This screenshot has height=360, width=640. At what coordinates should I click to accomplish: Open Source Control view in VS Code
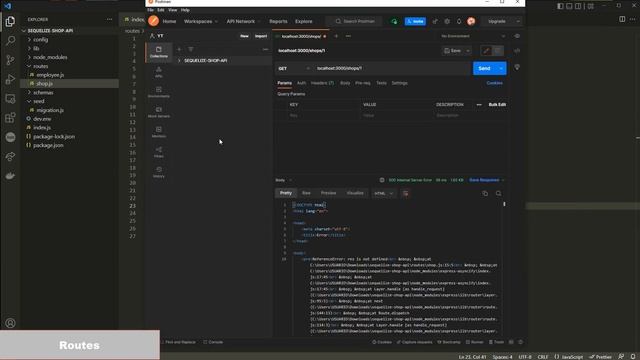point(10,60)
